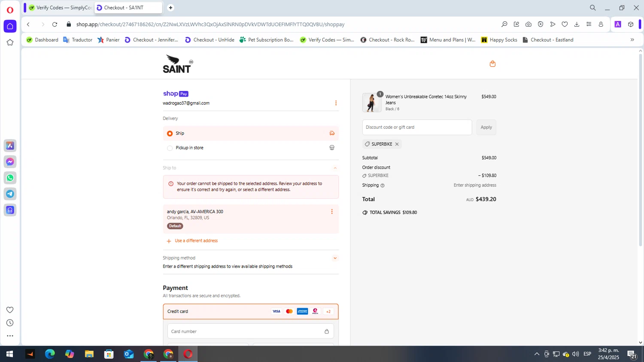The image size is (644, 362).
Task: Open Windows Start menu
Action: [9, 354]
